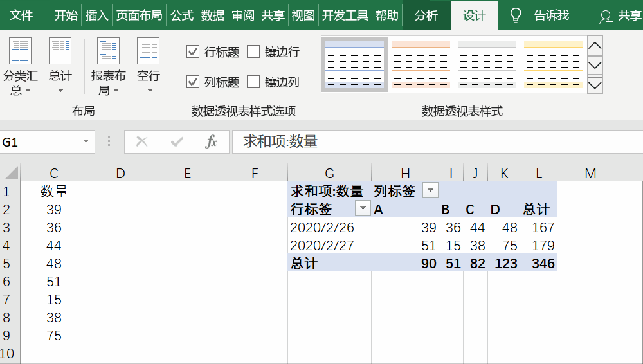Click the Name Box showing G1
The width and height of the screenshot is (643, 364).
point(40,142)
